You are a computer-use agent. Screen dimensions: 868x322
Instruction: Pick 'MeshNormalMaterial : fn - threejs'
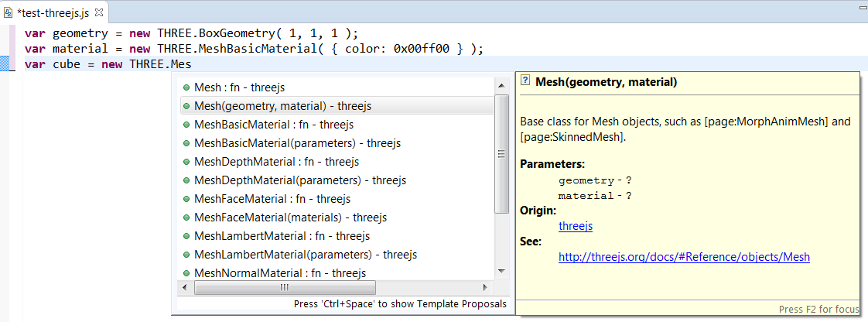(x=337, y=272)
